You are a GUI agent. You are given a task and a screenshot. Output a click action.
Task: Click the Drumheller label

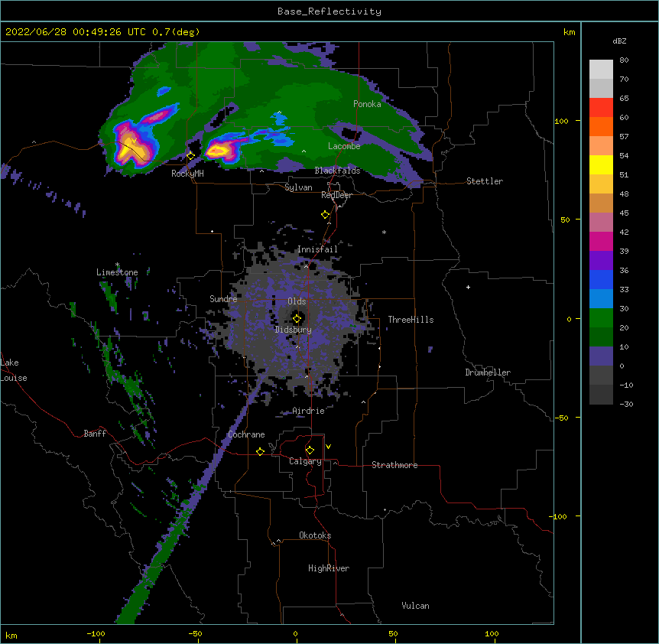click(x=488, y=372)
